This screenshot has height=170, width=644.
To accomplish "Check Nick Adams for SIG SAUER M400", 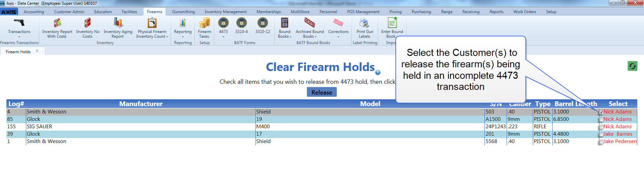I will [601, 127].
